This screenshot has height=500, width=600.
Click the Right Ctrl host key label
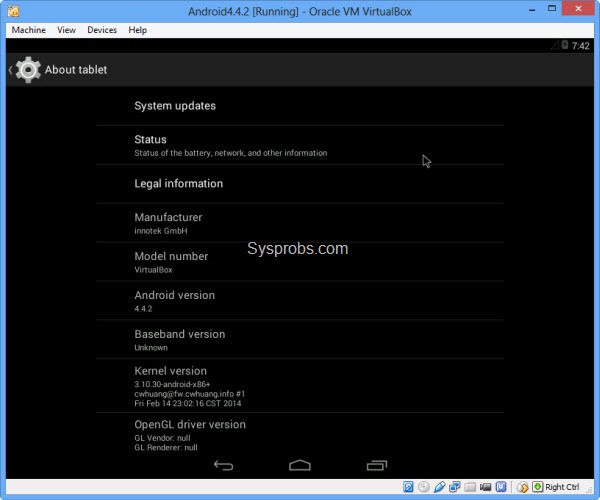(x=562, y=487)
